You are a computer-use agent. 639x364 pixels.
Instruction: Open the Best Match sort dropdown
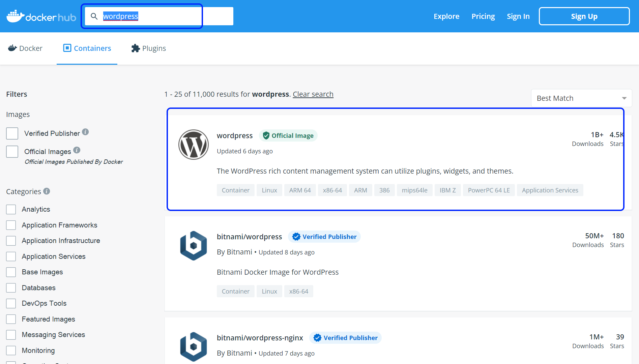click(x=581, y=98)
